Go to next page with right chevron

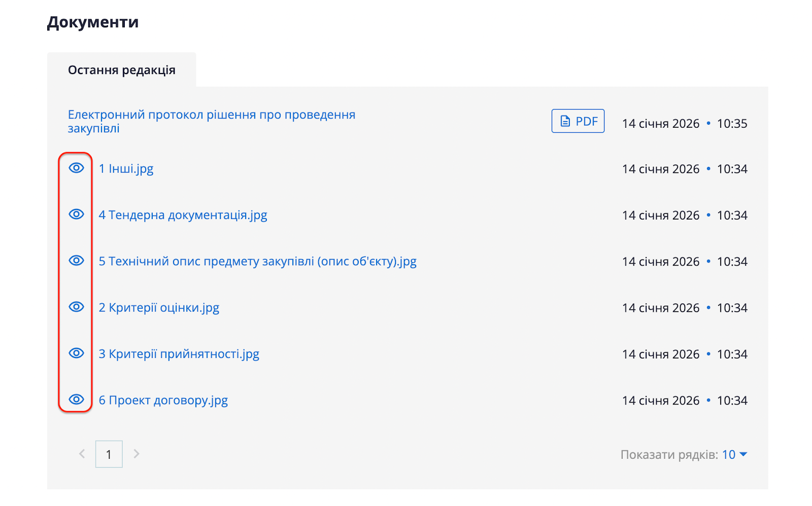(136, 454)
